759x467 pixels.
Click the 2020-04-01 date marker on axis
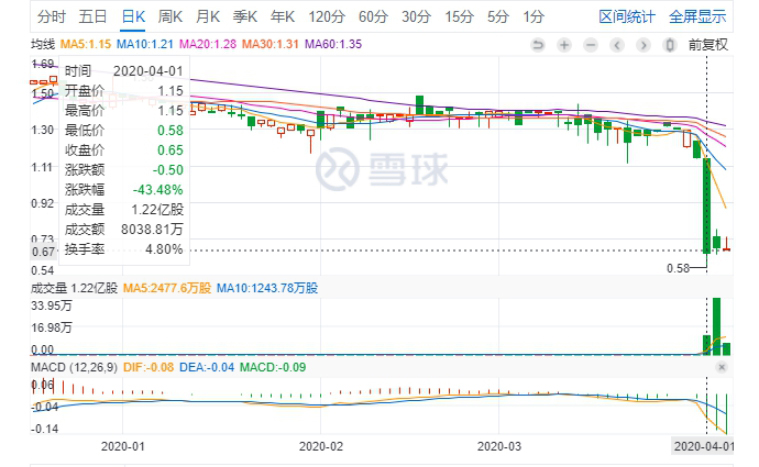(x=703, y=446)
